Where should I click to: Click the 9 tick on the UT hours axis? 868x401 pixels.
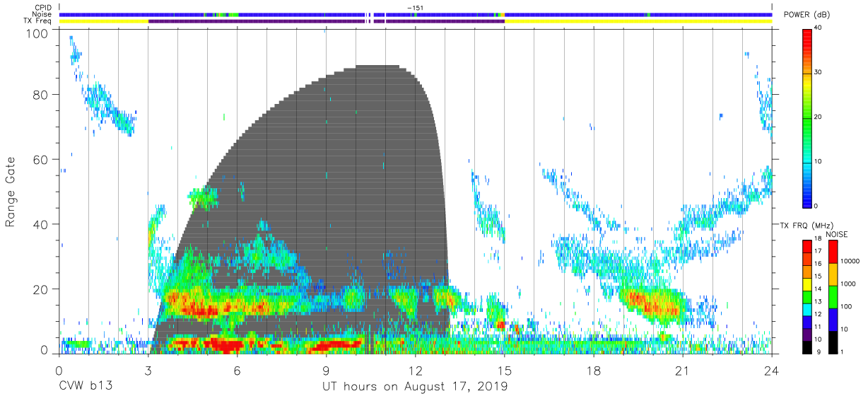(x=326, y=370)
